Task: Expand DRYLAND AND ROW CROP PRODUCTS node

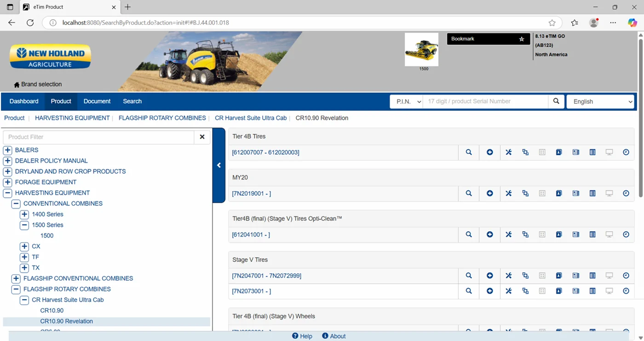Action: (7, 171)
